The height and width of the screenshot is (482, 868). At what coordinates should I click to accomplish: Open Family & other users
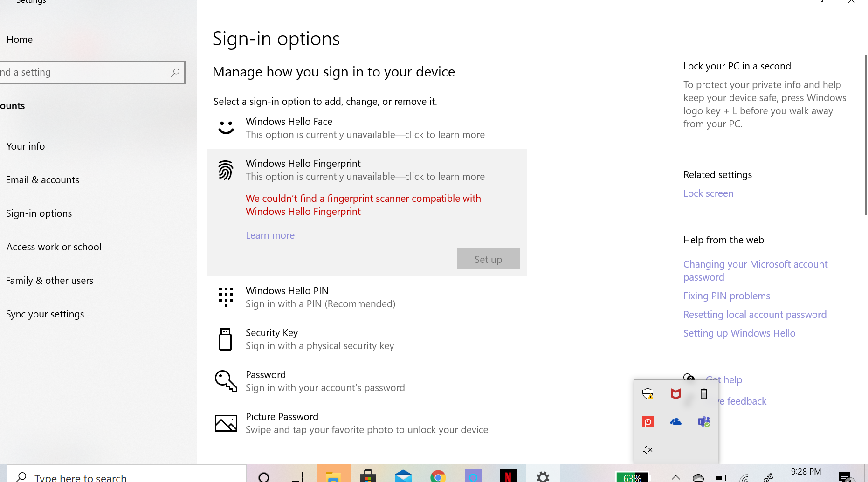pyautogui.click(x=49, y=281)
